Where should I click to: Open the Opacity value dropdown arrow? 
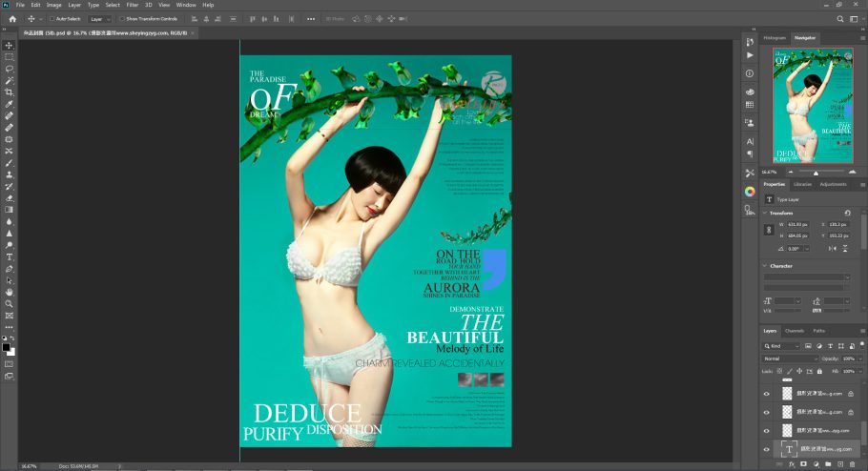coord(860,358)
